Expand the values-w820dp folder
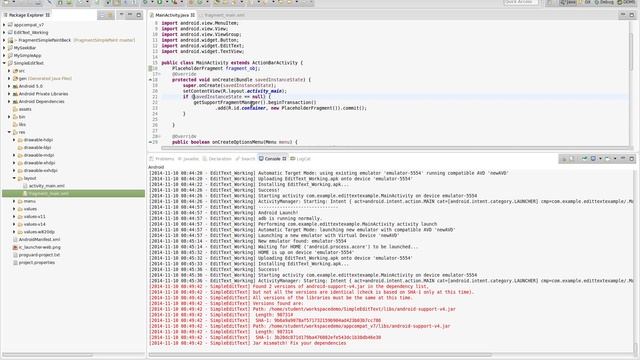The image size is (640, 360). click(14, 232)
